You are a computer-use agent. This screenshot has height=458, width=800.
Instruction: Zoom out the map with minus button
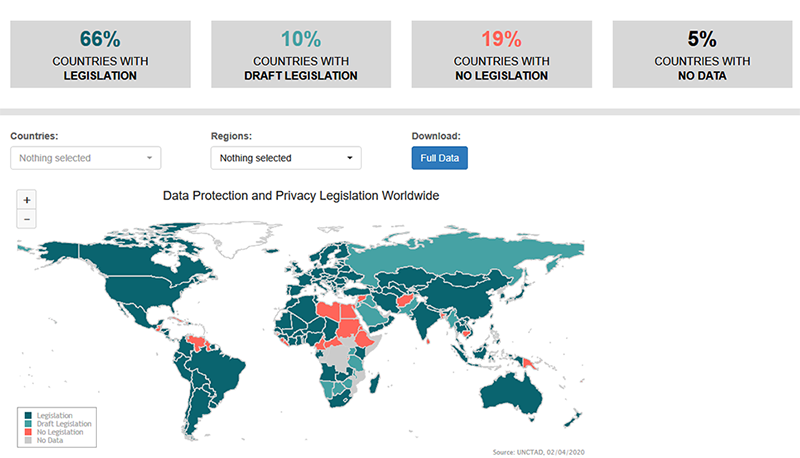pyautogui.click(x=27, y=219)
